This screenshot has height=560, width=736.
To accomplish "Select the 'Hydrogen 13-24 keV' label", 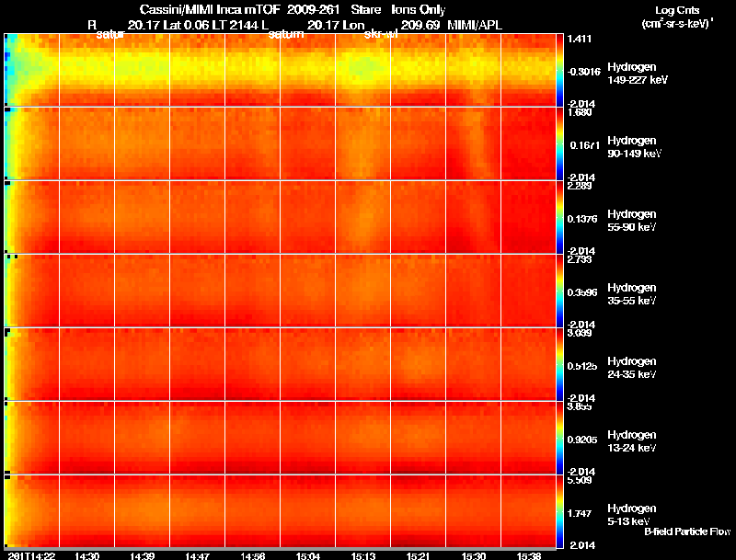I will 632,441.
